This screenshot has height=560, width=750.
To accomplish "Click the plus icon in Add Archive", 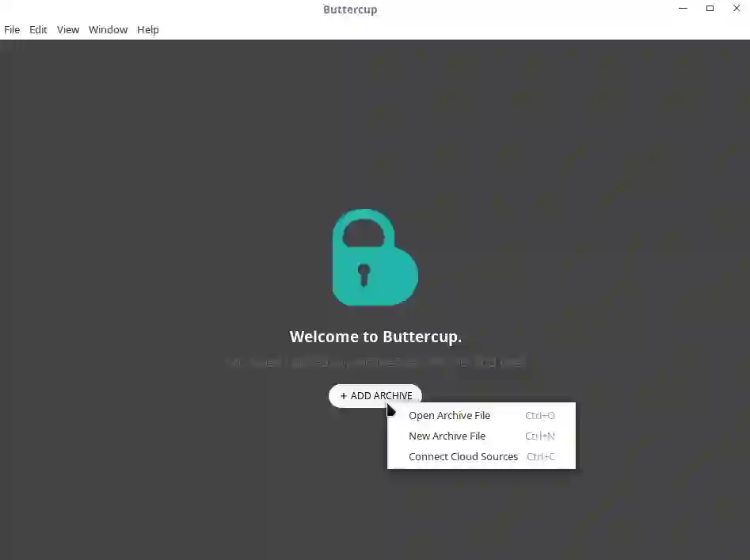I will click(344, 396).
